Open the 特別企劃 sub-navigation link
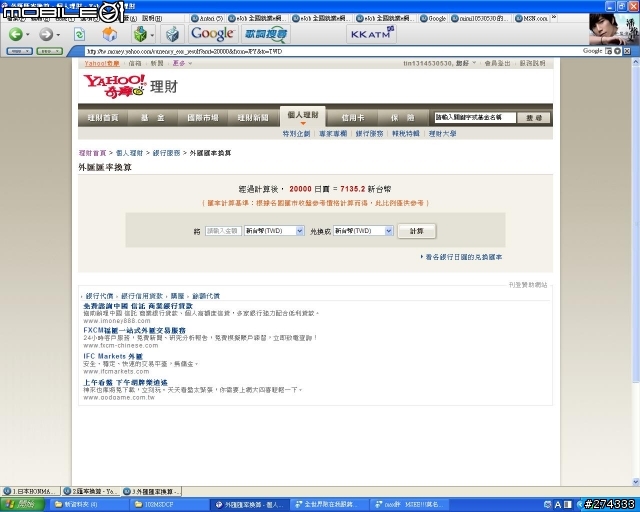Screen dimensions: 640x512 (x=296, y=134)
